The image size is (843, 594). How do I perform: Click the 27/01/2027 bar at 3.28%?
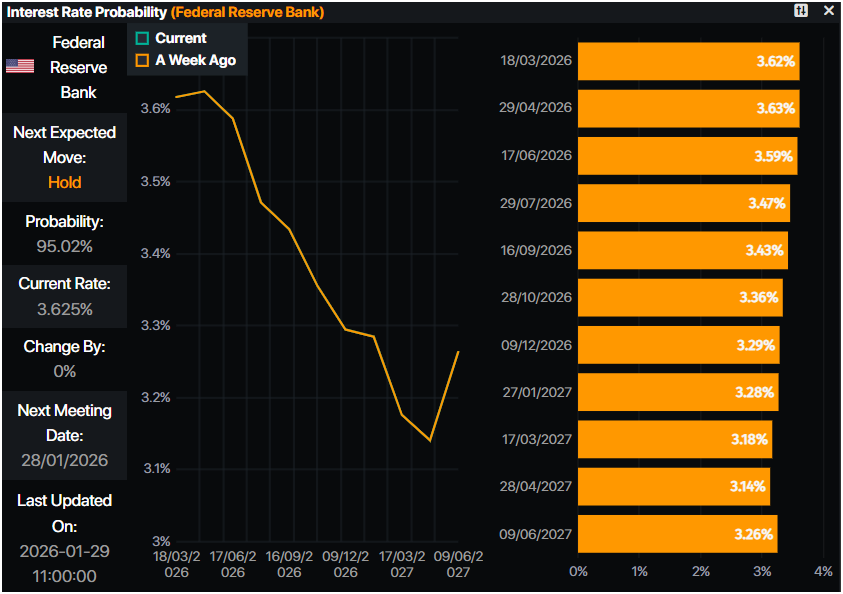[677, 392]
